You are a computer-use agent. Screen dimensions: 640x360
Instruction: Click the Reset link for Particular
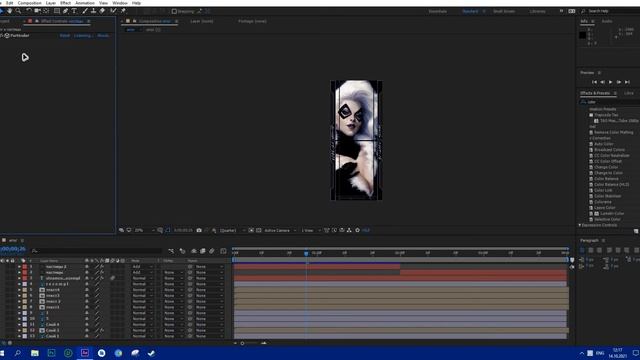[x=64, y=36]
